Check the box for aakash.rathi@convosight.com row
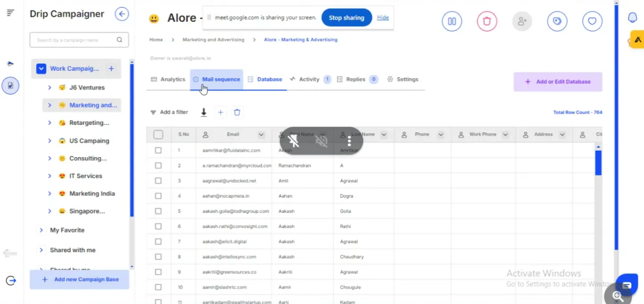Viewport: 644px width, 304px height. point(158,226)
